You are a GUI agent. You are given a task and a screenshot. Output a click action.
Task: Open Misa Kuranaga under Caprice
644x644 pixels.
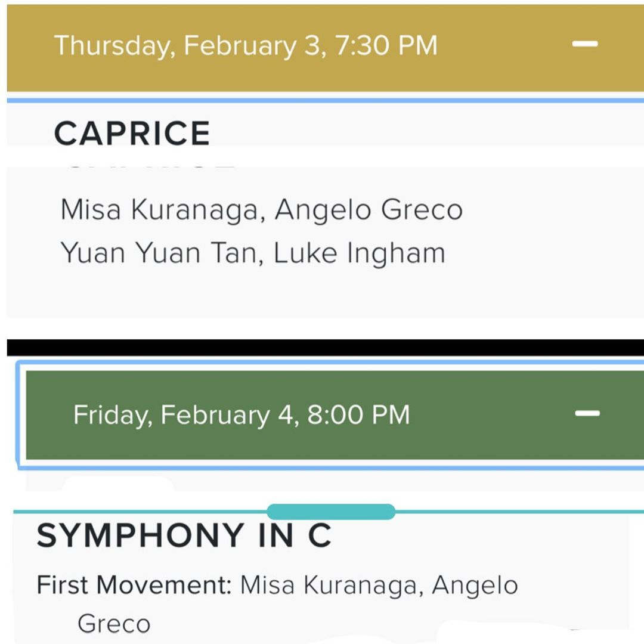point(162,210)
